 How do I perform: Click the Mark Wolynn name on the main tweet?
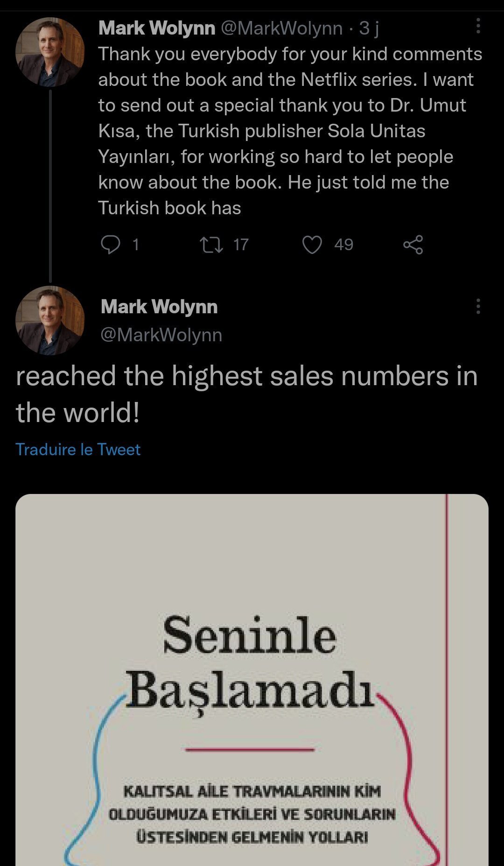pyautogui.click(x=159, y=307)
